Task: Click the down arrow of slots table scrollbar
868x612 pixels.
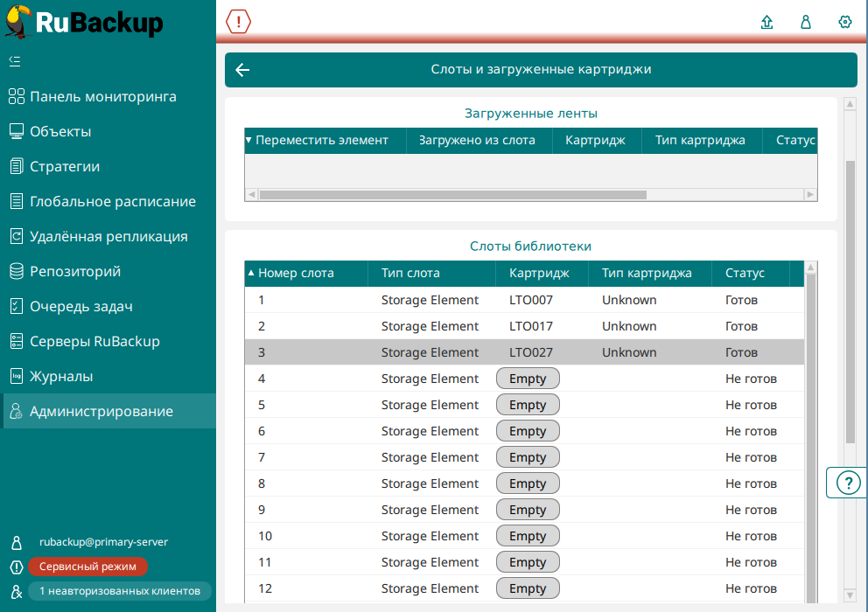Action: [x=811, y=595]
